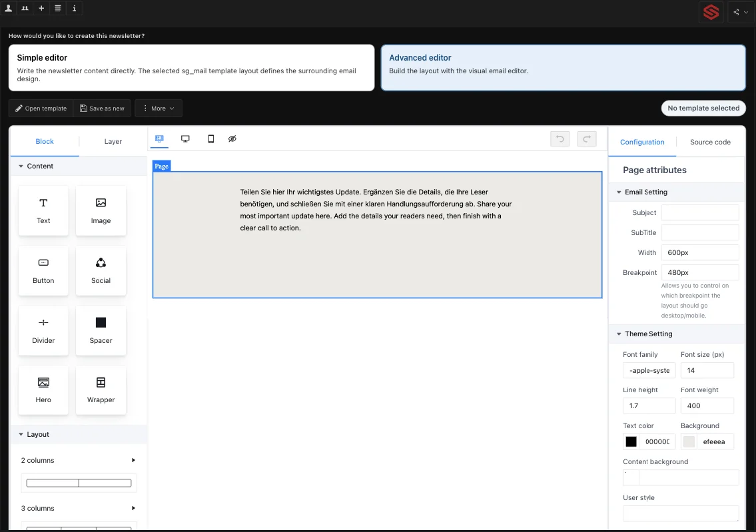756x532 pixels.
Task: Select the edit mode view icon
Action: coord(159,138)
